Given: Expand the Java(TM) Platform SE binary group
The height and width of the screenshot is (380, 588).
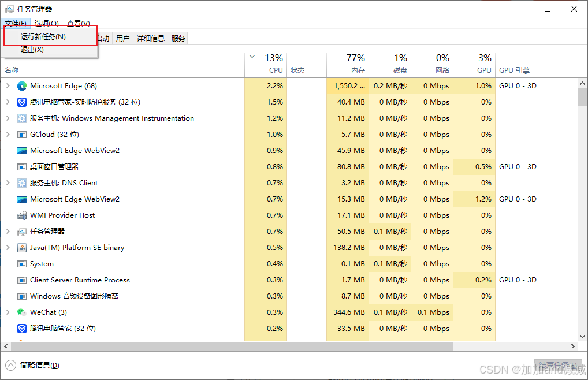Looking at the screenshot, I should click(8, 247).
